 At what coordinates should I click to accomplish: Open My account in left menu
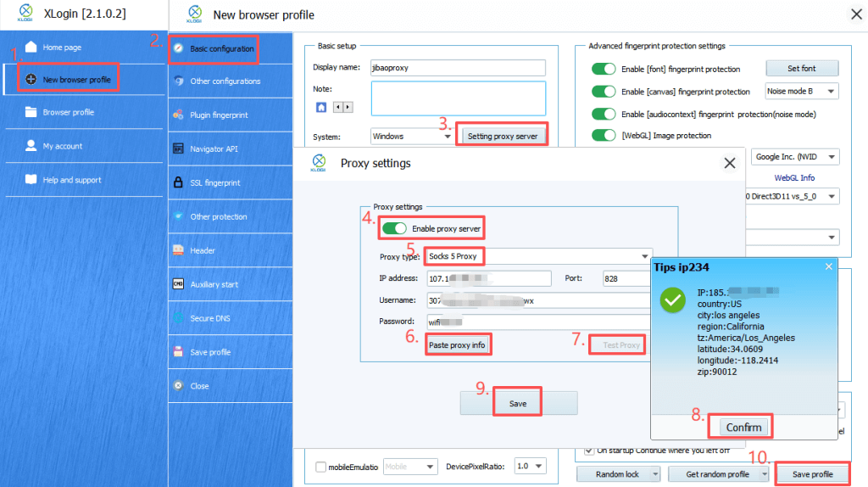click(62, 146)
